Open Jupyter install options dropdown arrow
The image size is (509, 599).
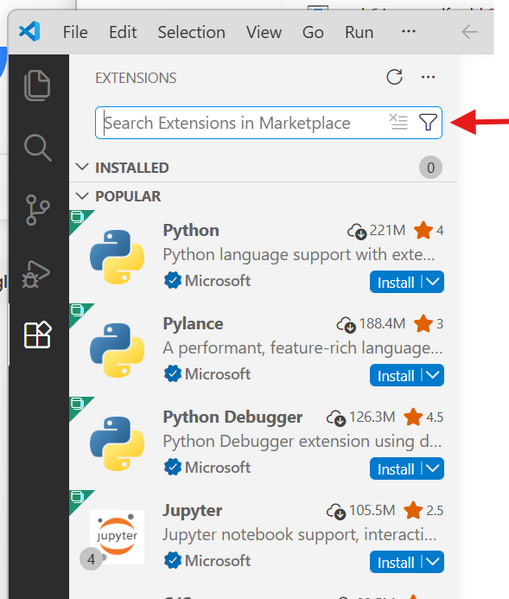coord(433,562)
